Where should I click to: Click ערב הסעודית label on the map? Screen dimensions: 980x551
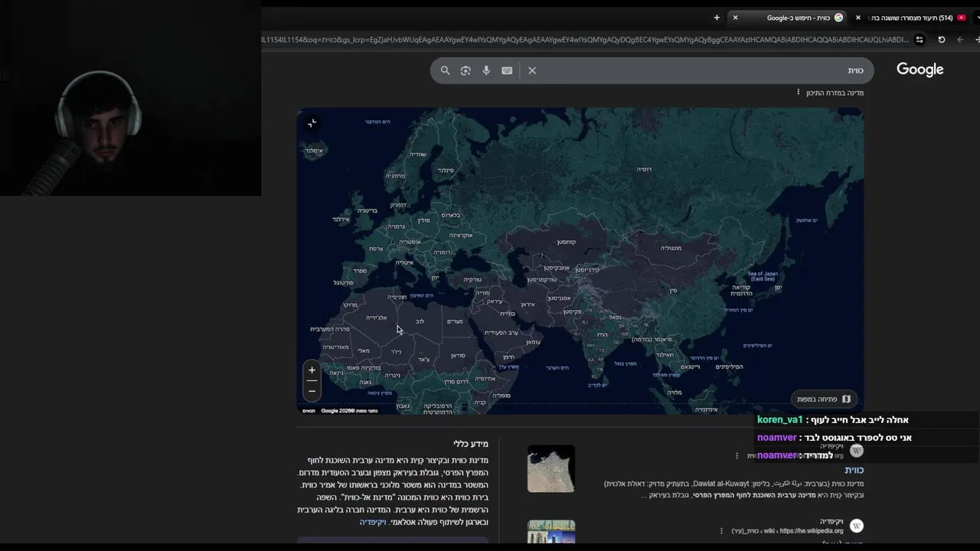501,332
